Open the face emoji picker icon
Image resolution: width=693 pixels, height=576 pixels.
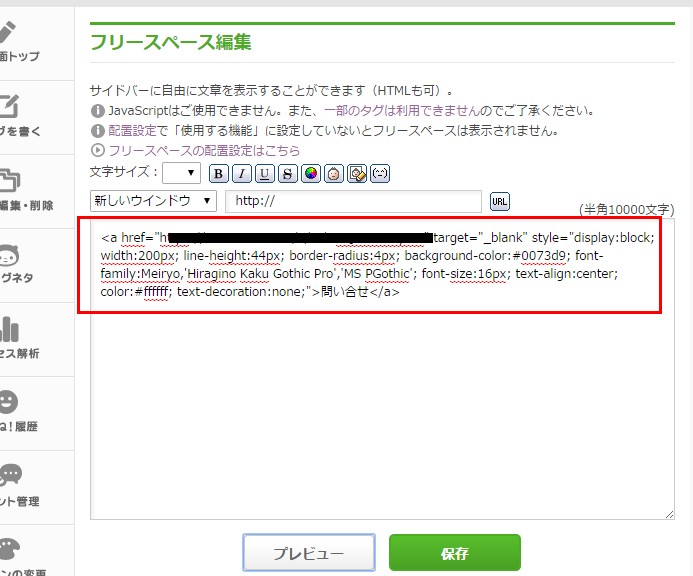click(334, 174)
